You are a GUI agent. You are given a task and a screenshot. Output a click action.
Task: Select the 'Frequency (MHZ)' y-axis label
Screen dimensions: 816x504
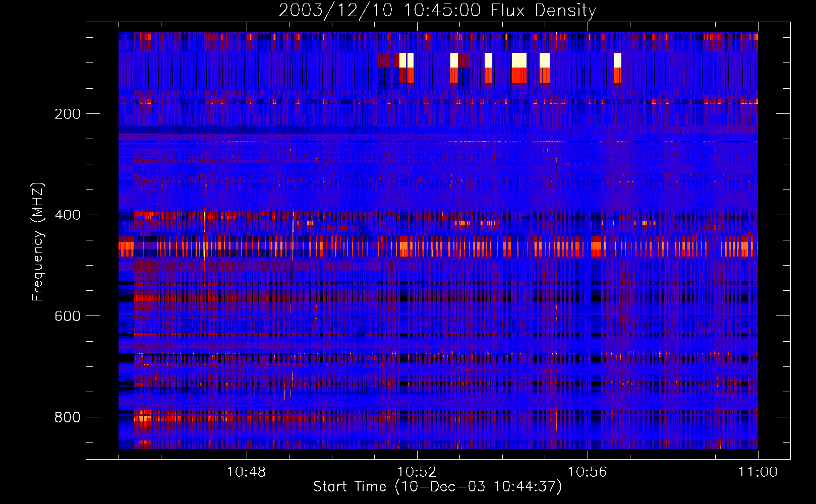[x=37, y=241]
